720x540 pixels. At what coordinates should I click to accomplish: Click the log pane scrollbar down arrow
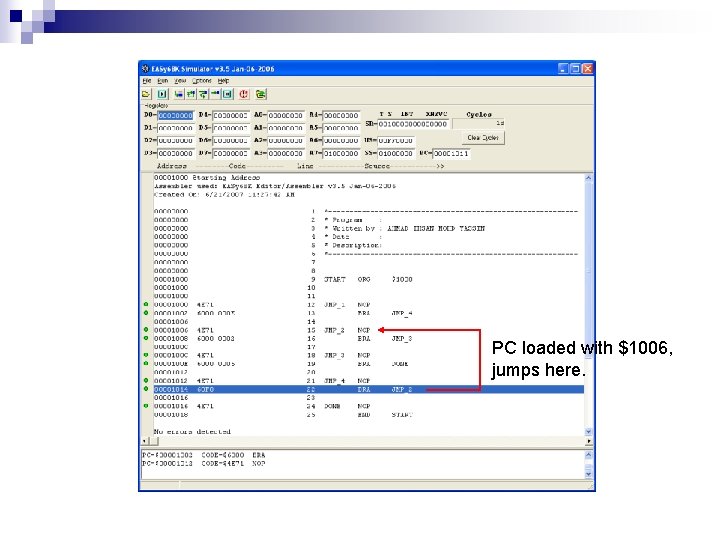coord(589,474)
